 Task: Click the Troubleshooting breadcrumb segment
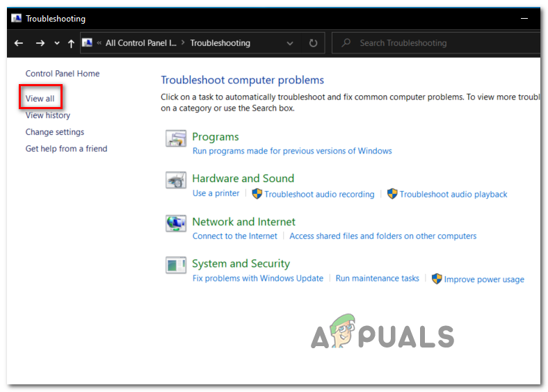point(220,43)
